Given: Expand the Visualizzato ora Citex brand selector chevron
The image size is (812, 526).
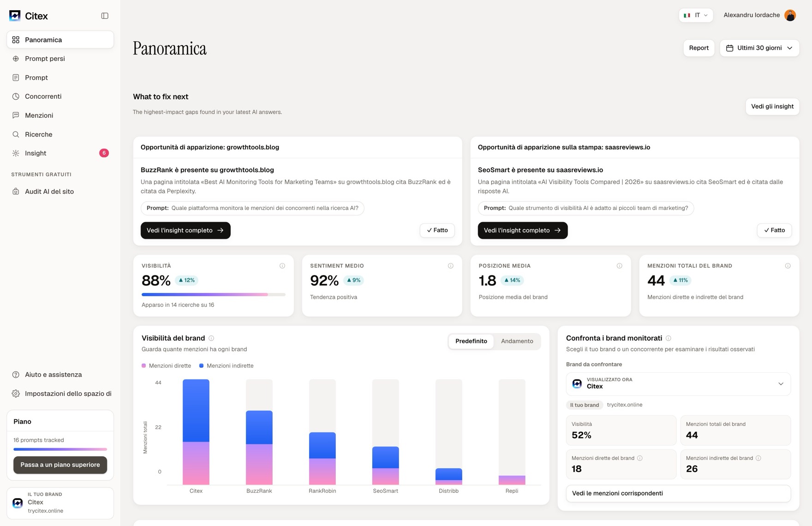Looking at the screenshot, I should (781, 384).
